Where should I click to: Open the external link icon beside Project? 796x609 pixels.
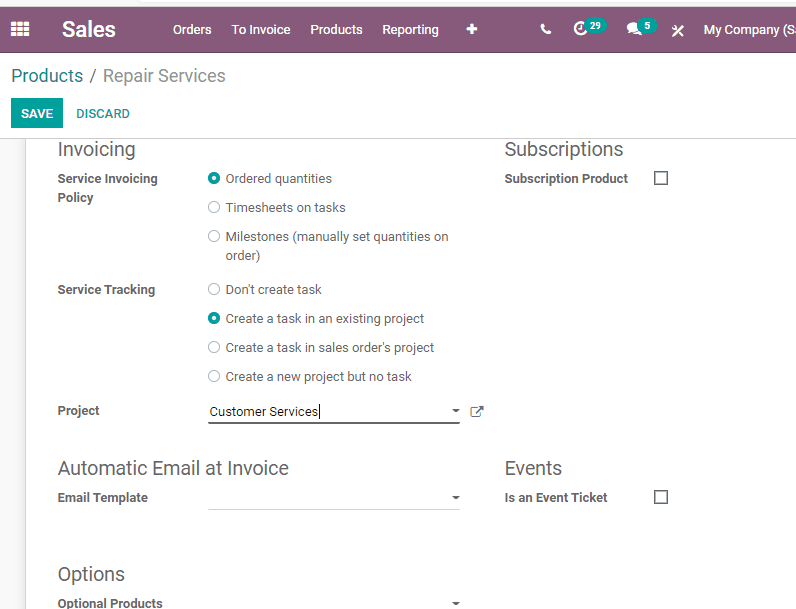coord(477,411)
